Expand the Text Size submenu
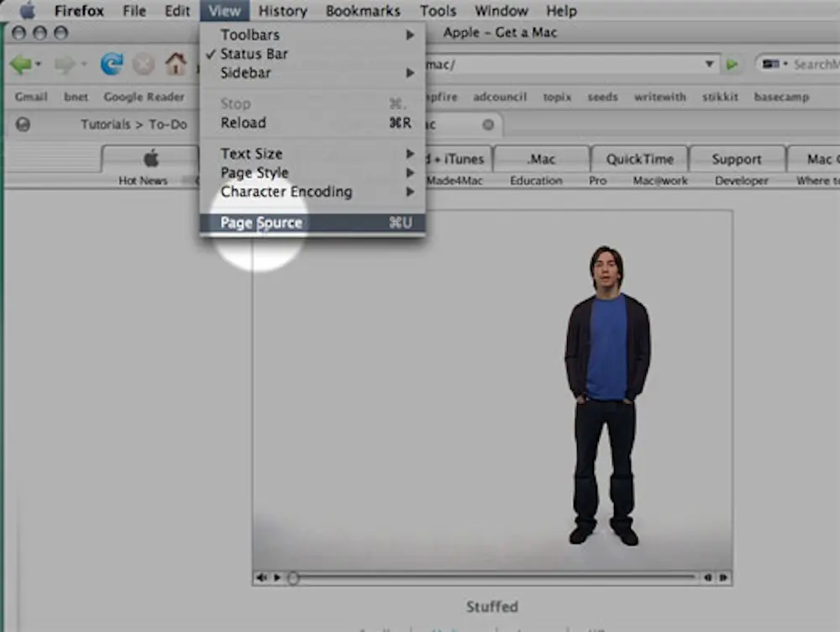The height and width of the screenshot is (632, 840). (249, 154)
